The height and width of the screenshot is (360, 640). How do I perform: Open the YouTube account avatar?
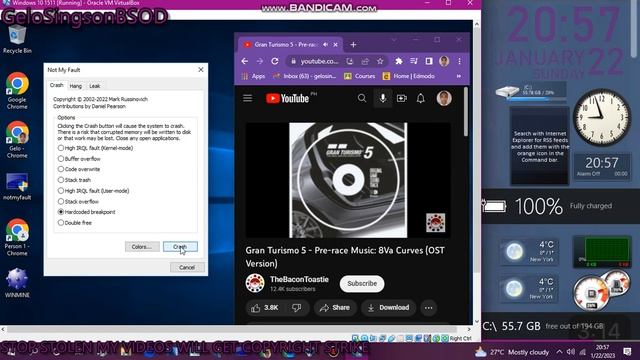(444, 98)
